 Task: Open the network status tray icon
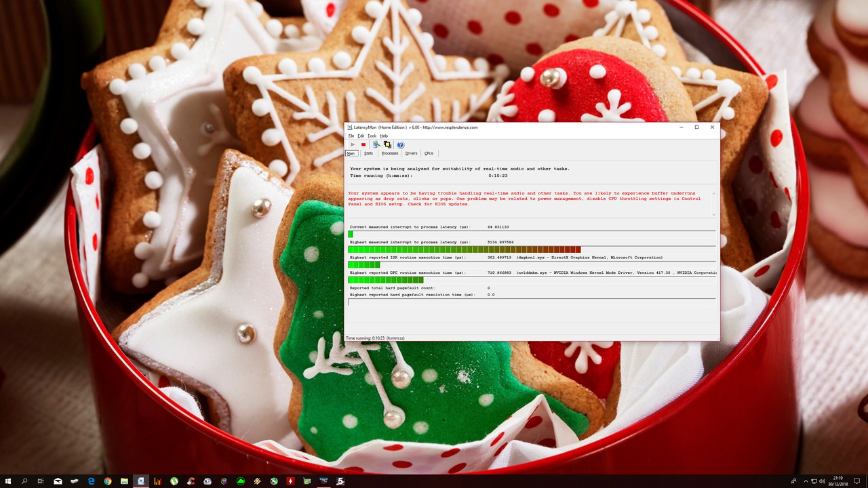[x=814, y=481]
